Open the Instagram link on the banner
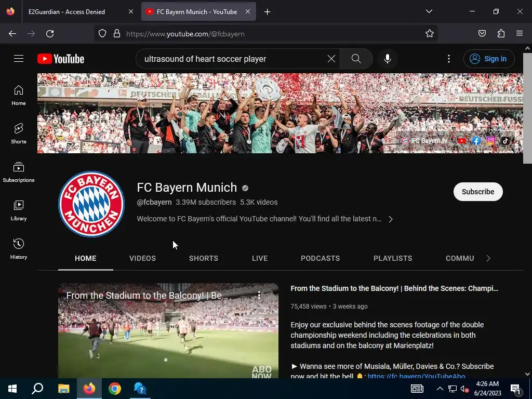The image size is (532, 399). [490, 140]
